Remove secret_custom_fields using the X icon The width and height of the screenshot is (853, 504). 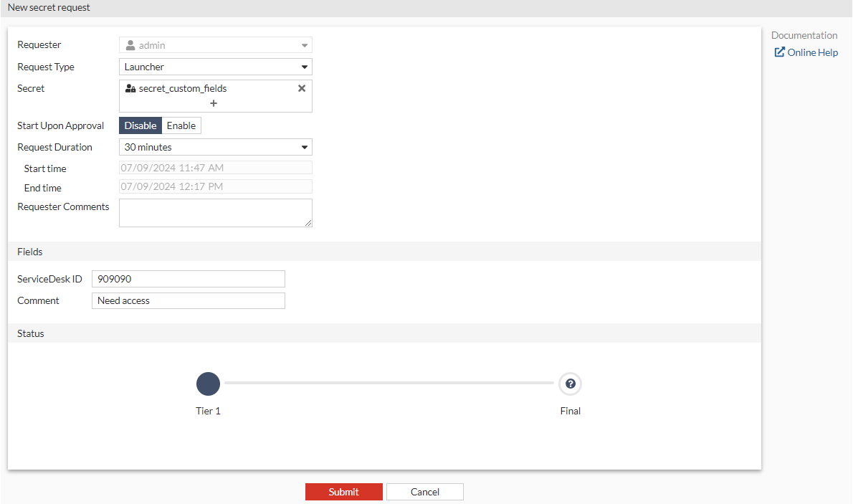303,87
